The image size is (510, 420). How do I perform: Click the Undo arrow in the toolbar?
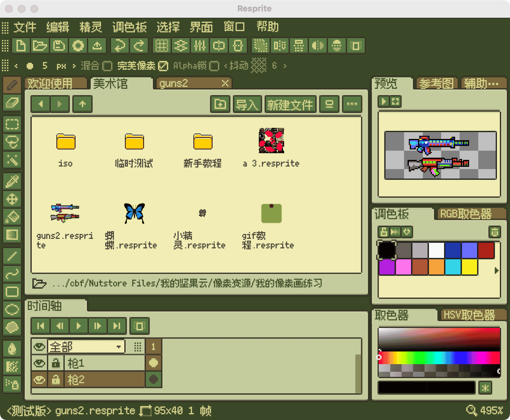click(x=119, y=46)
